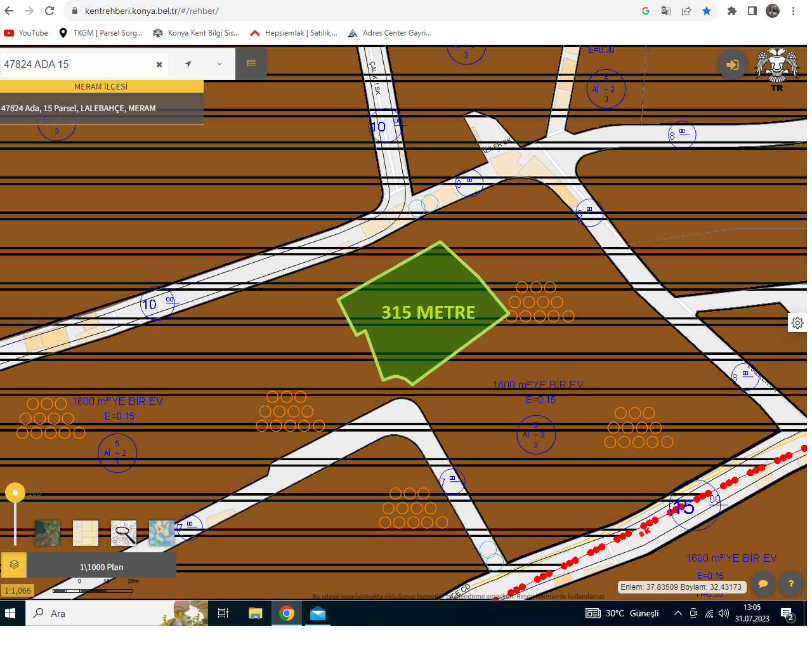Select the magnifier parcel map thumbnail
Viewport: 812px width, 650px height.
[124, 533]
